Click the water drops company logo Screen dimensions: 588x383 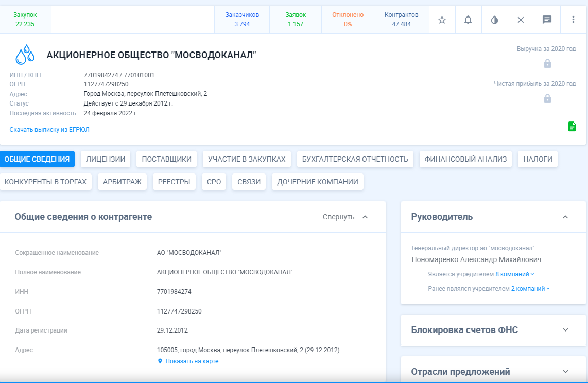[25, 55]
